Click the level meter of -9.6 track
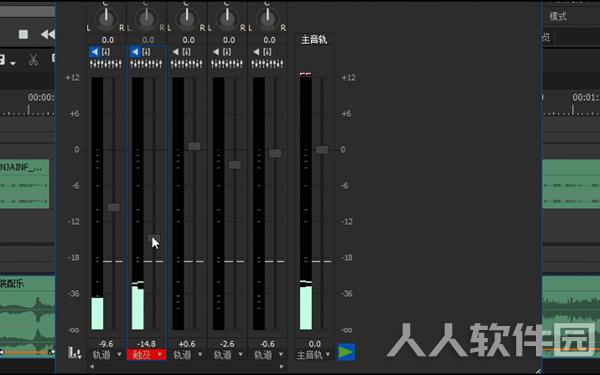 (97, 204)
